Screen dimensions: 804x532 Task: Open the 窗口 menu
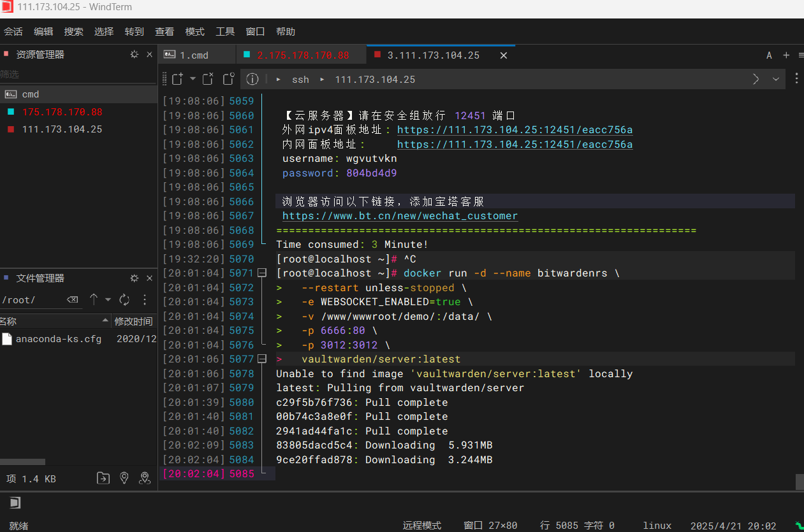point(255,31)
